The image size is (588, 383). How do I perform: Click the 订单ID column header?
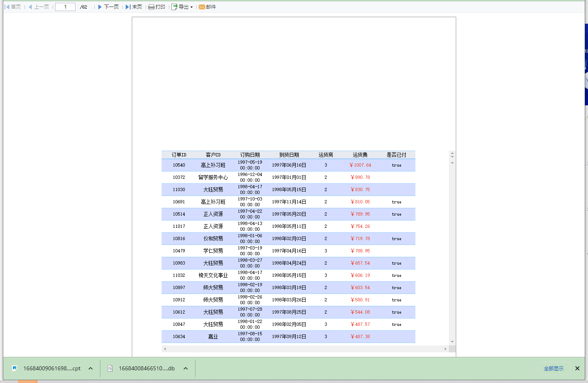179,155
